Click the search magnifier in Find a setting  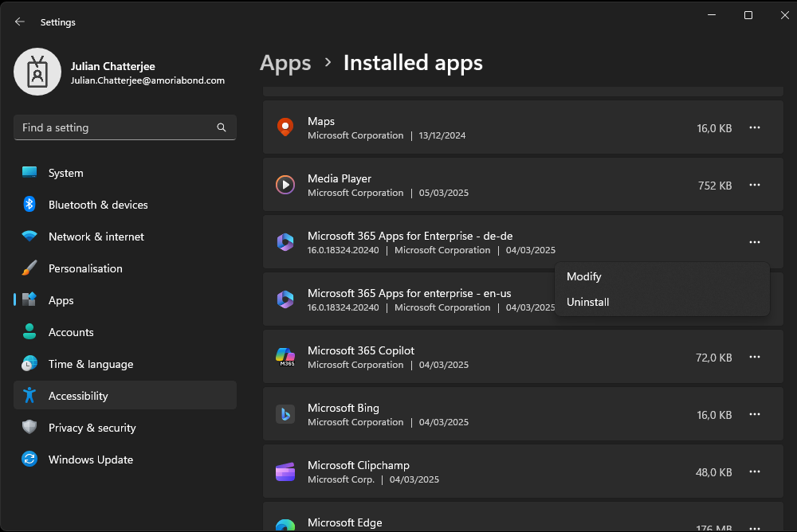point(221,127)
